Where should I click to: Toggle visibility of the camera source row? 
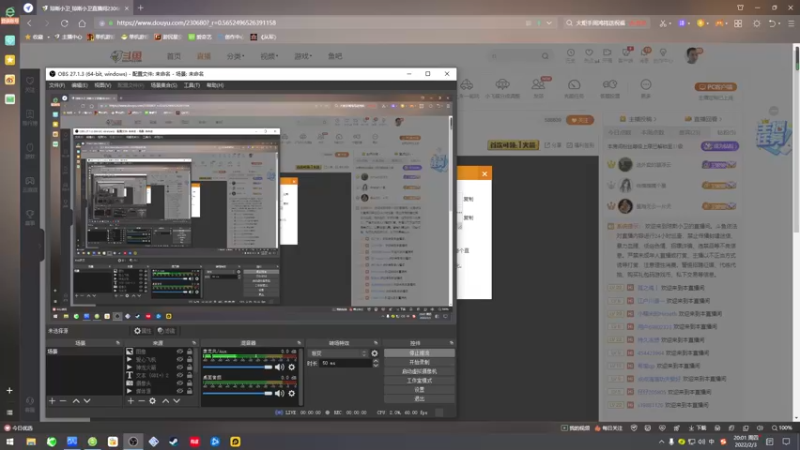point(180,383)
